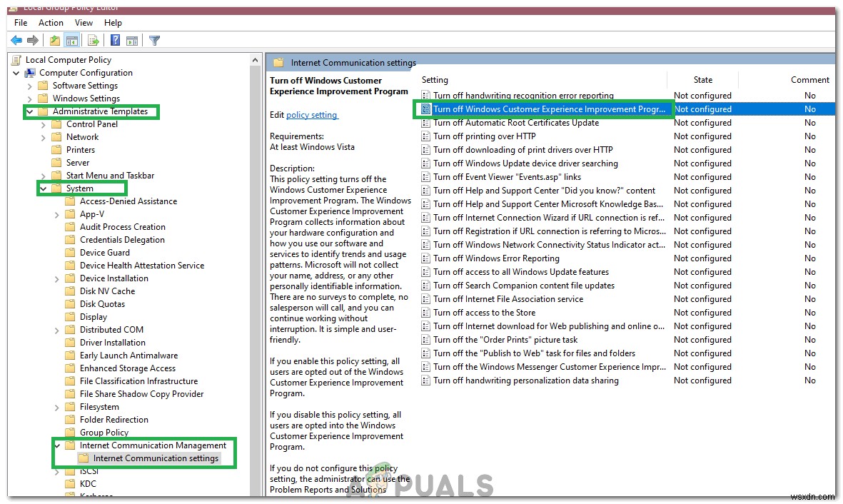843x504 pixels.
Task: Select Credentials Delegation tree item
Action: coord(123,240)
